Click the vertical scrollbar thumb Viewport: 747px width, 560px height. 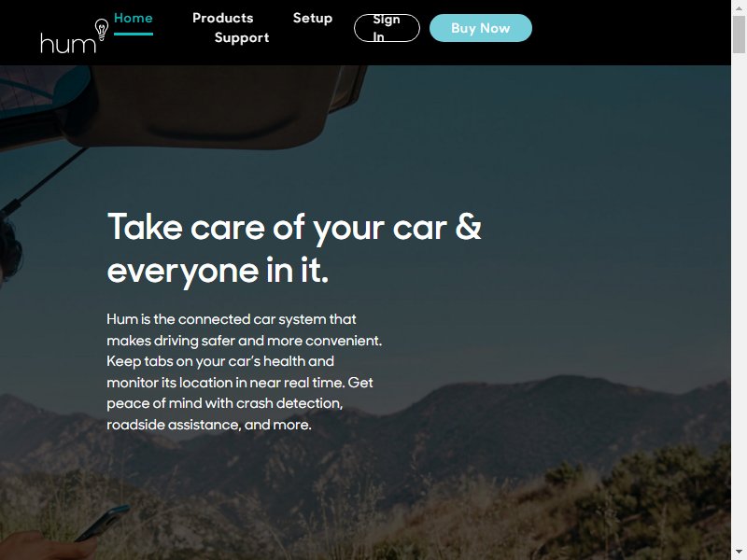(x=739, y=35)
